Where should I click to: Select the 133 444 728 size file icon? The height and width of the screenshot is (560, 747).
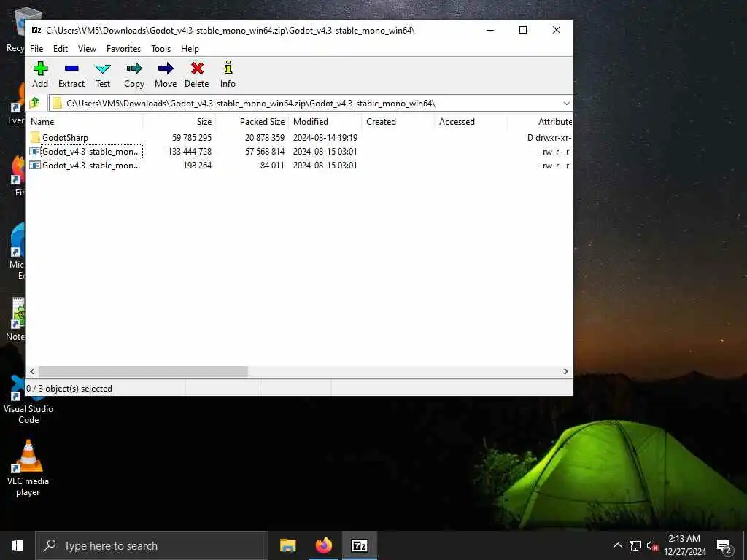pyautogui.click(x=35, y=152)
